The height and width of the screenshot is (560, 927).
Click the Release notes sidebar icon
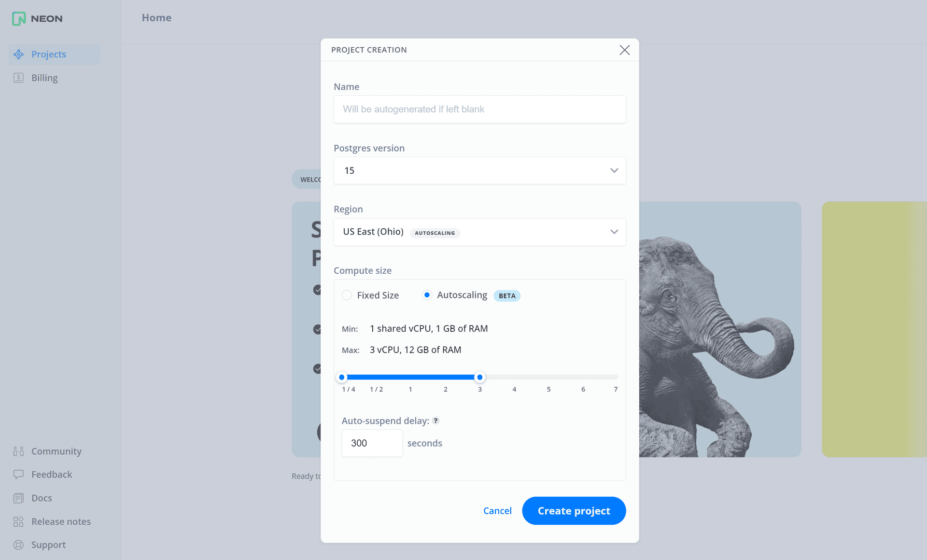18,521
